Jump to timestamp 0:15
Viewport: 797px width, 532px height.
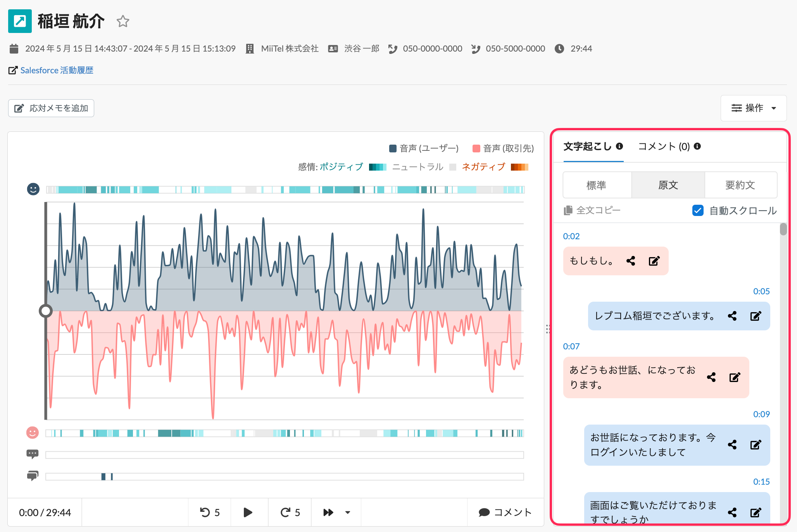click(x=761, y=482)
